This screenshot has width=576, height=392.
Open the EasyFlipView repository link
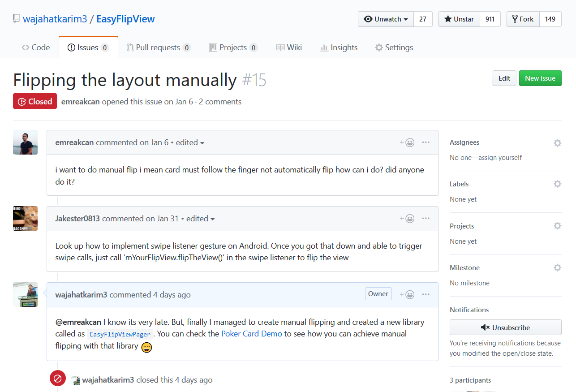tap(125, 19)
